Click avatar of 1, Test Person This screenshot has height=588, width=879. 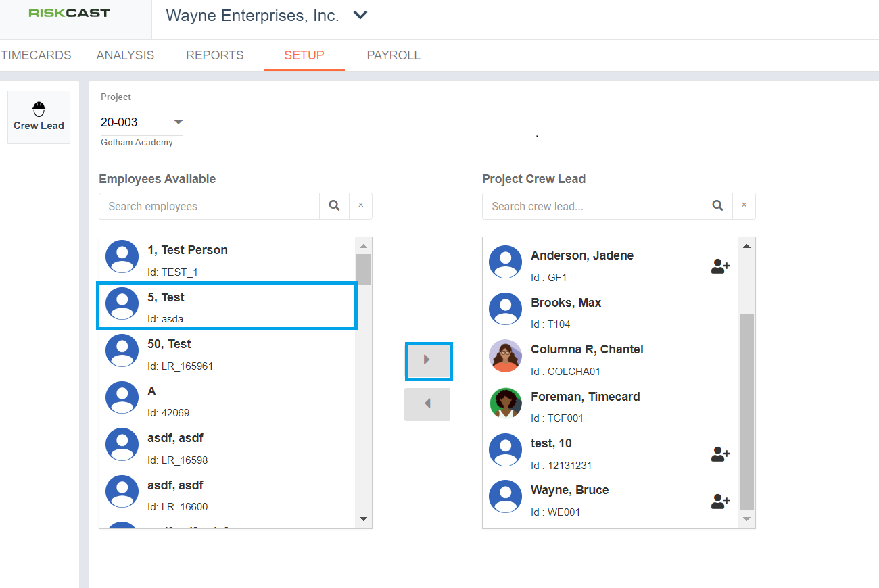122,256
